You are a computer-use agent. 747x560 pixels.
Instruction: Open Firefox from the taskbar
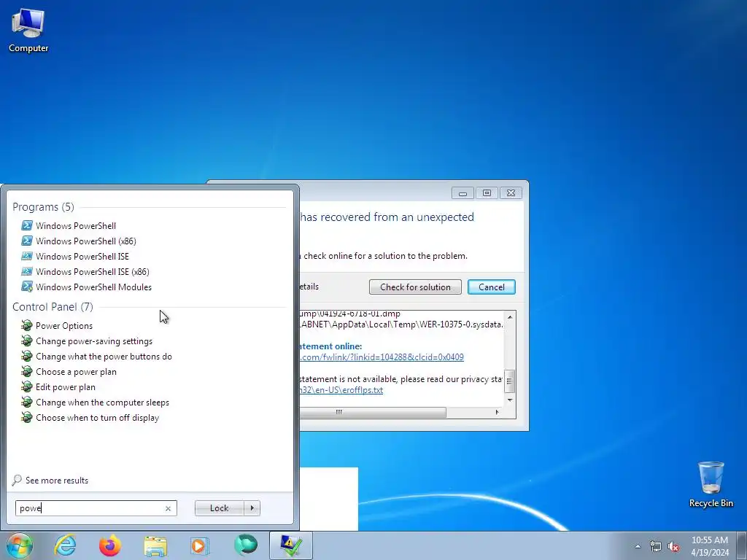pyautogui.click(x=110, y=545)
